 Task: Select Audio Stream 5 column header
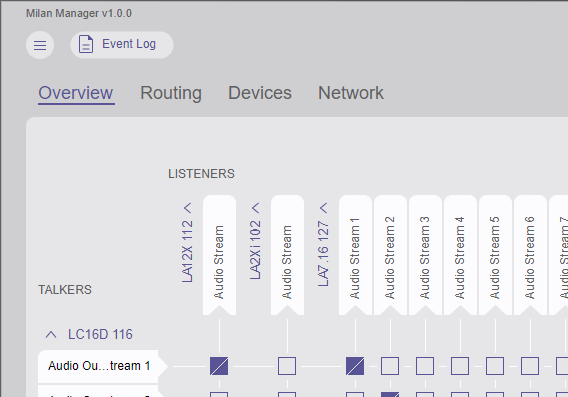[x=495, y=255]
